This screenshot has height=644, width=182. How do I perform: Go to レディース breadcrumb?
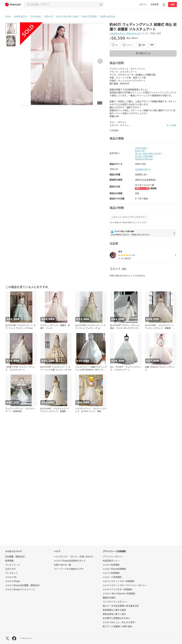point(49,16)
